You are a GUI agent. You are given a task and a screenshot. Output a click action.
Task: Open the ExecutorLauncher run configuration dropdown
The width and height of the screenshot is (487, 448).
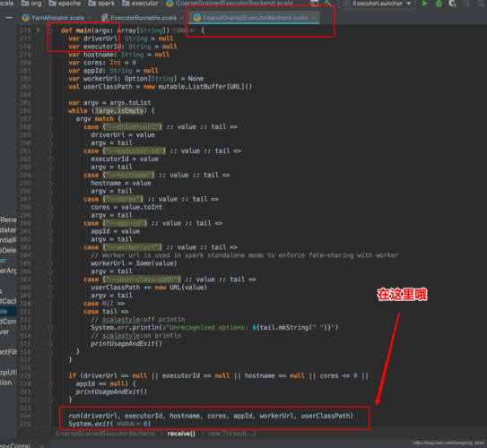point(377,4)
